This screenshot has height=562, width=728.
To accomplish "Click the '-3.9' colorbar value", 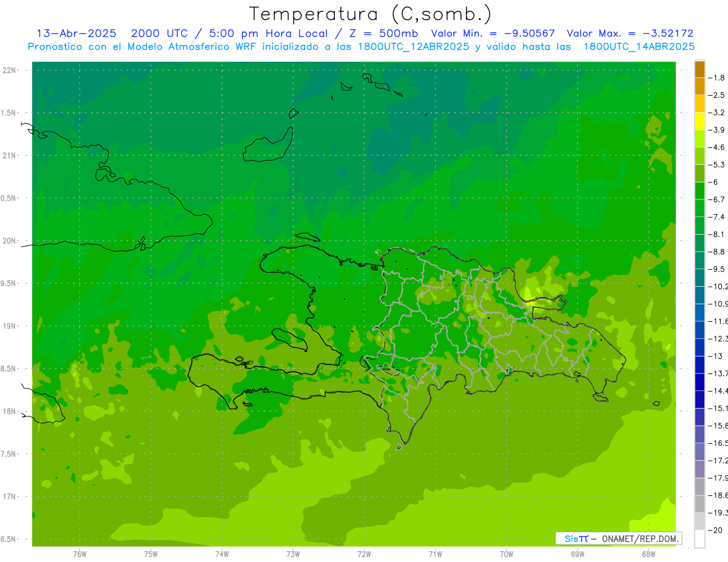I will click(x=716, y=130).
